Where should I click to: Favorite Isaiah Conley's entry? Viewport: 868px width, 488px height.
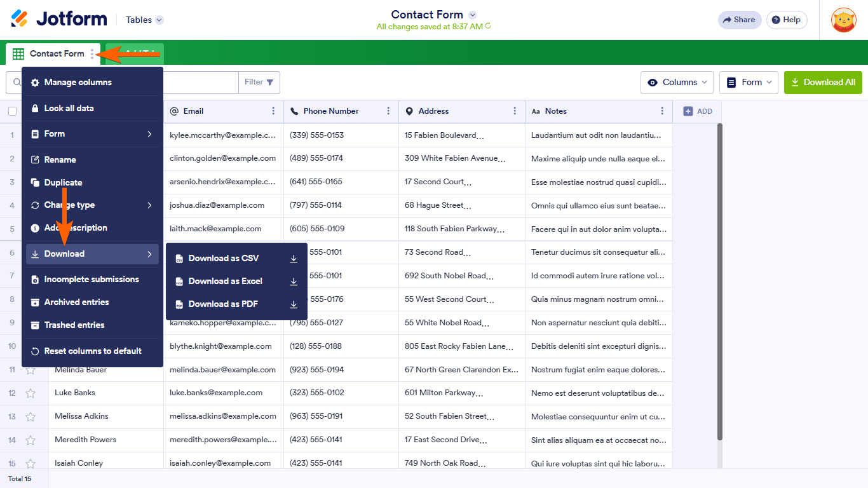(30, 463)
